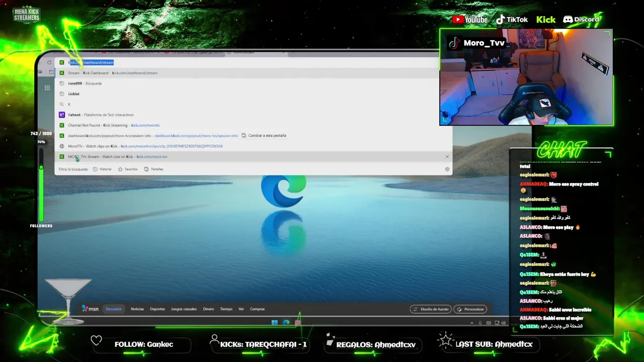Click Cambiar a esta pestaña button
644x362 pixels.
264,136
